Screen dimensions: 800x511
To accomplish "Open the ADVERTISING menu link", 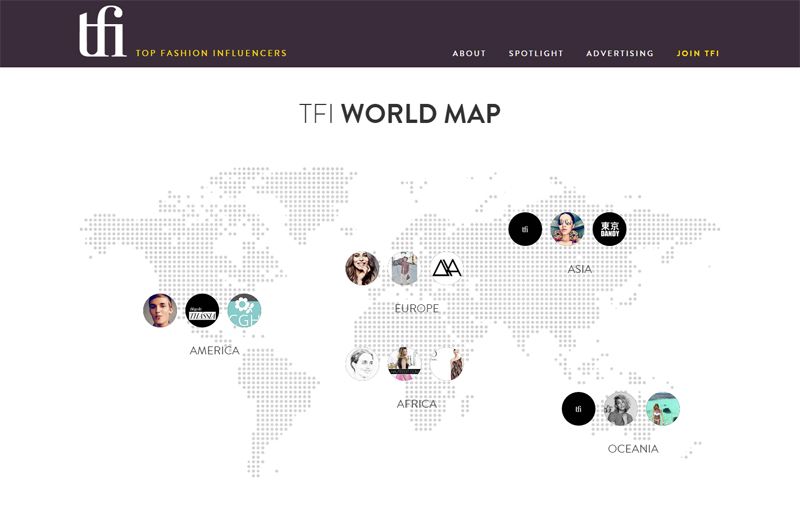I will pos(619,53).
